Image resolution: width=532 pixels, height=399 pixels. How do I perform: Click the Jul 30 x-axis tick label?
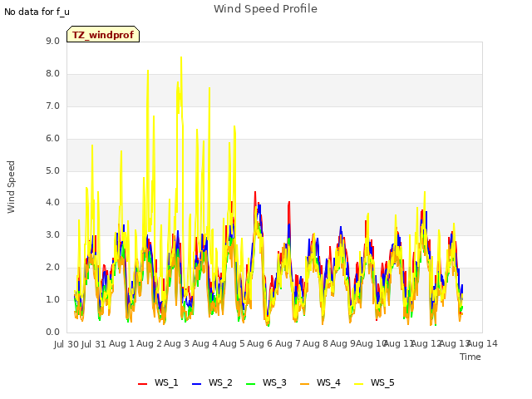tap(66, 344)
